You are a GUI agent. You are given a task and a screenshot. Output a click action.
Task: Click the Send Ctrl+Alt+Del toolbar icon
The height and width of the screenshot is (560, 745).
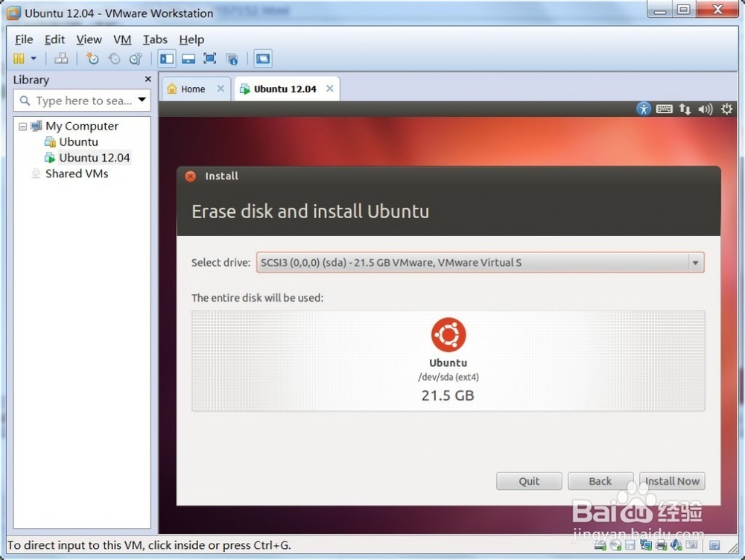click(x=61, y=58)
